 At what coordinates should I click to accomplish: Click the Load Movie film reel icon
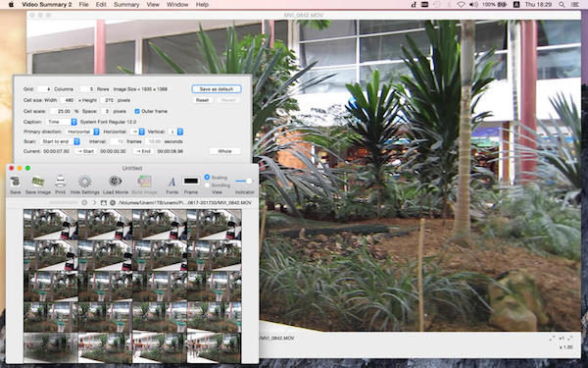click(x=115, y=182)
